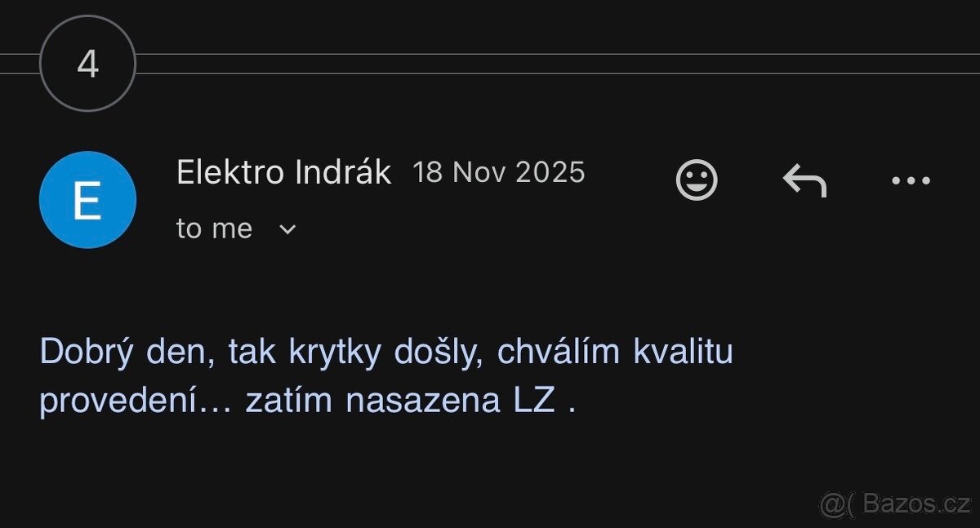Expand recipient details chevron beside 'to me'
The height and width of the screenshot is (528, 980).
pyautogui.click(x=287, y=229)
